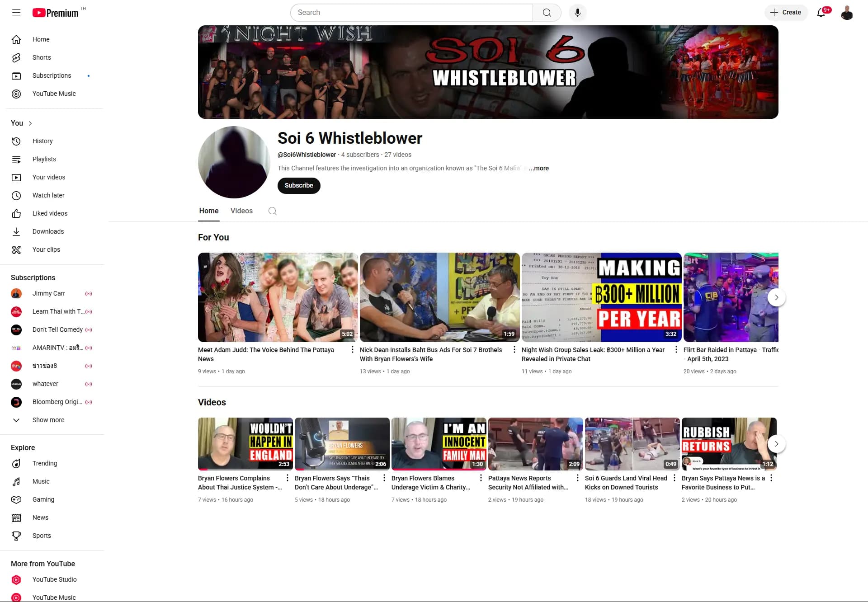Viewport: 868px width, 602px height.
Task: Open YouTube Music under Subscriptions link
Action: click(53, 94)
